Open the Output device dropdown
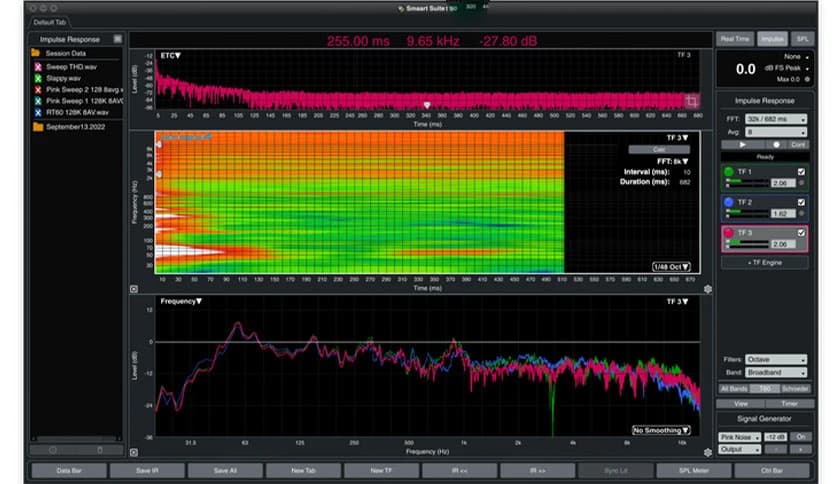The height and width of the screenshot is (484, 836). point(739,449)
